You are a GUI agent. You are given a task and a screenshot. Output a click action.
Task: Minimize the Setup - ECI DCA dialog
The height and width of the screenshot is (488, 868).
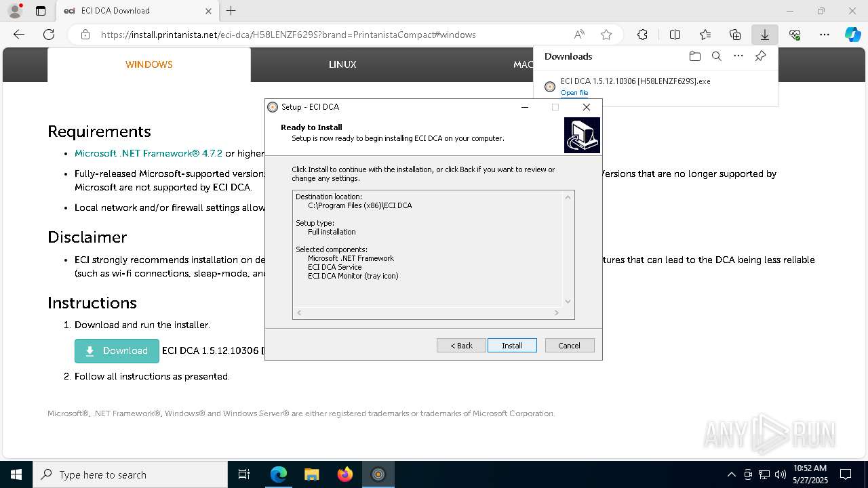[525, 107]
